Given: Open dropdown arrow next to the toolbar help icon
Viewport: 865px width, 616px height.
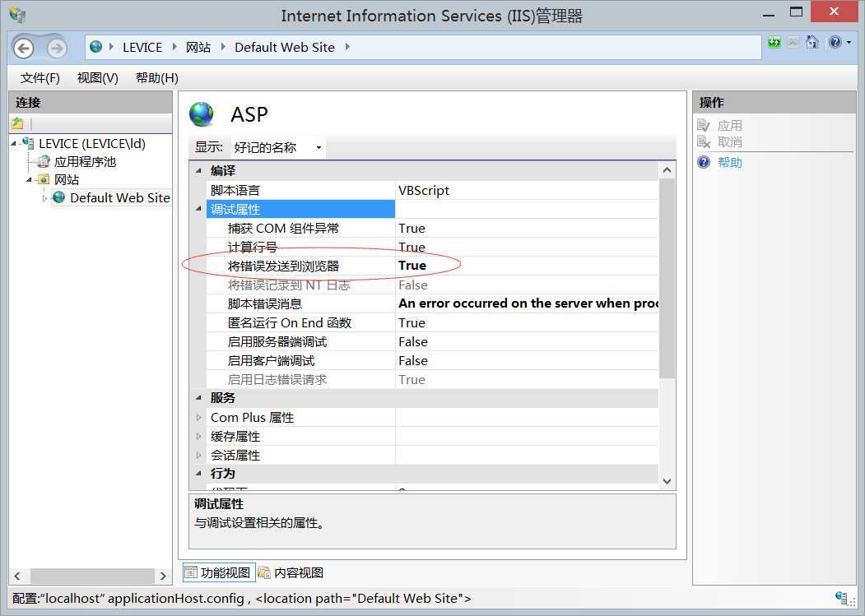Looking at the screenshot, I should [849, 42].
